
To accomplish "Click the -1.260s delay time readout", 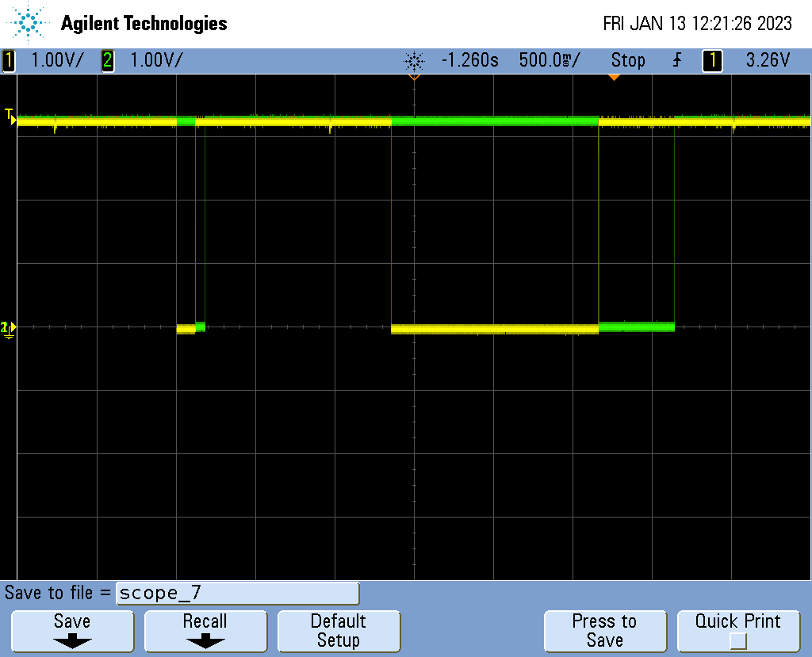I will [469, 60].
